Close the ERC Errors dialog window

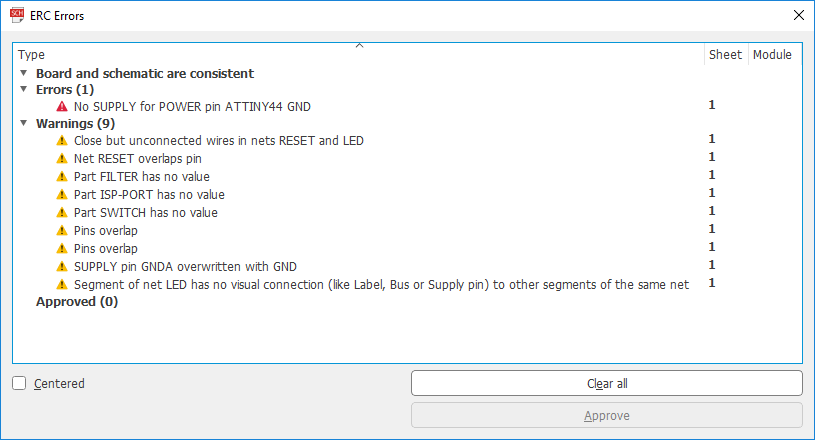pos(797,15)
